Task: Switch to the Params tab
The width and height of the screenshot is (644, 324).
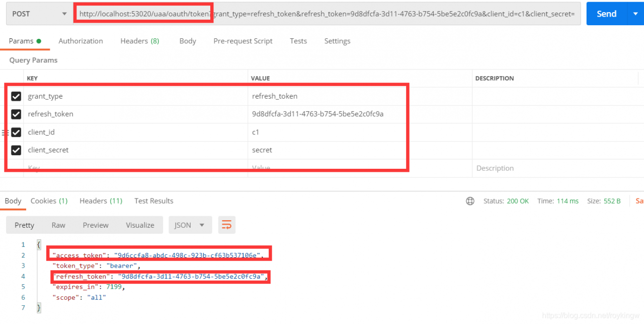Action: pos(25,41)
